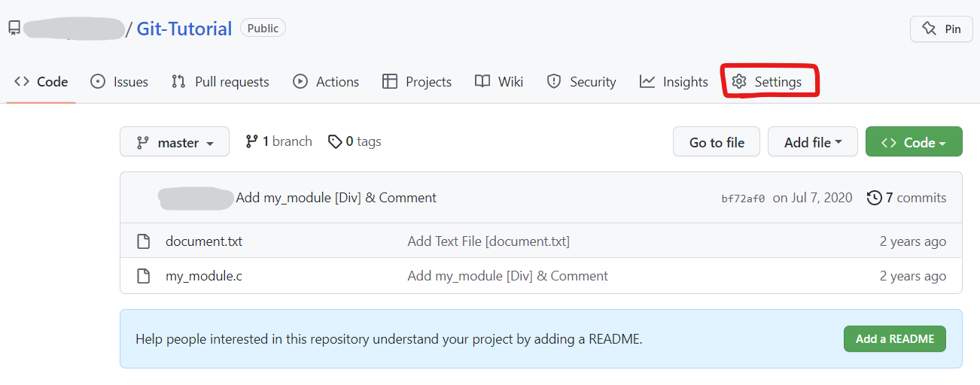Open commit 'Add Text File [document.txt]'
Screen dimensions: 980x385
point(488,241)
